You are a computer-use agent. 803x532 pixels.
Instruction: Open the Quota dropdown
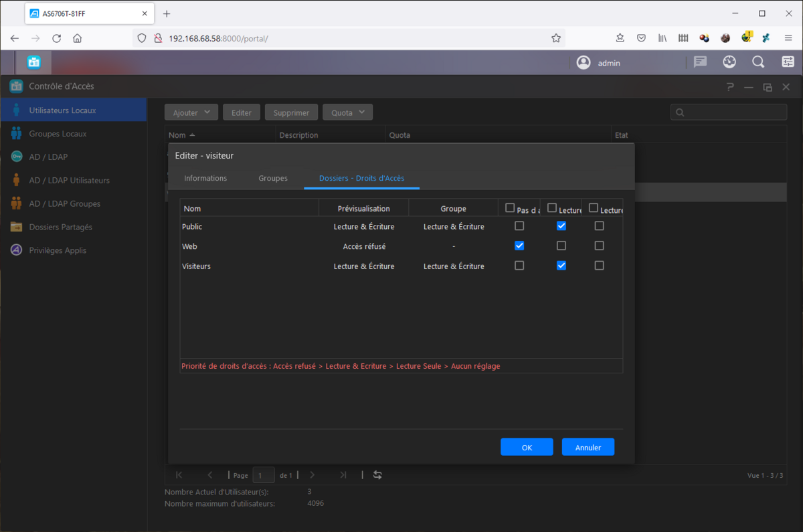pyautogui.click(x=347, y=112)
